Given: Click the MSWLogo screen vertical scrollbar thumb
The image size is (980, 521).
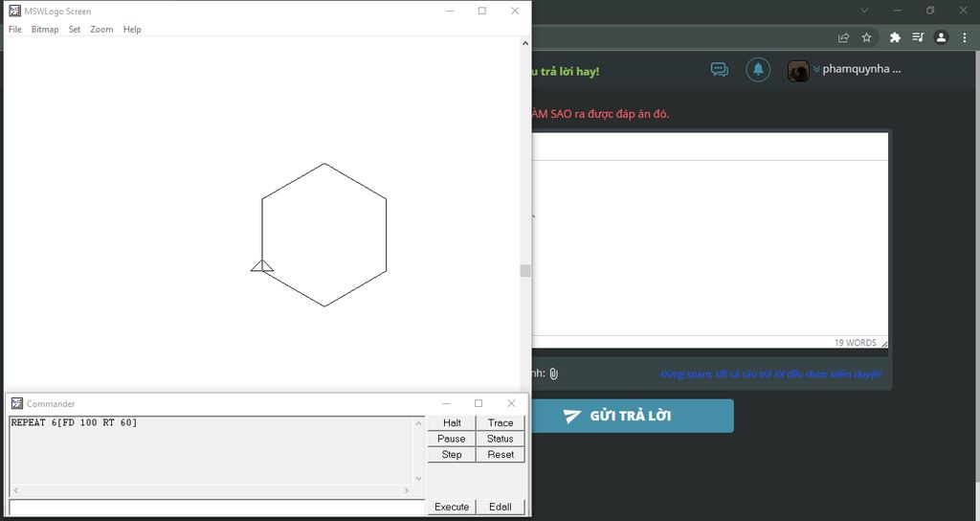Looking at the screenshot, I should [525, 271].
